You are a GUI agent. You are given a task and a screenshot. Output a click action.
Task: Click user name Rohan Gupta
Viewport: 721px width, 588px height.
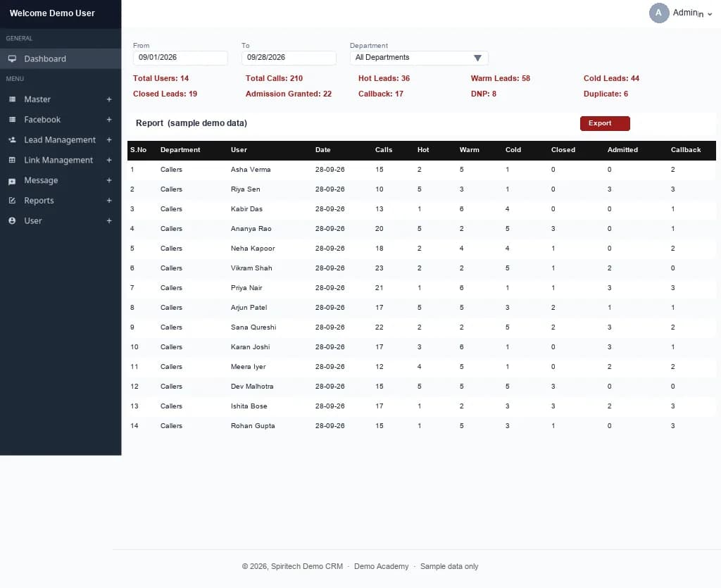253,426
